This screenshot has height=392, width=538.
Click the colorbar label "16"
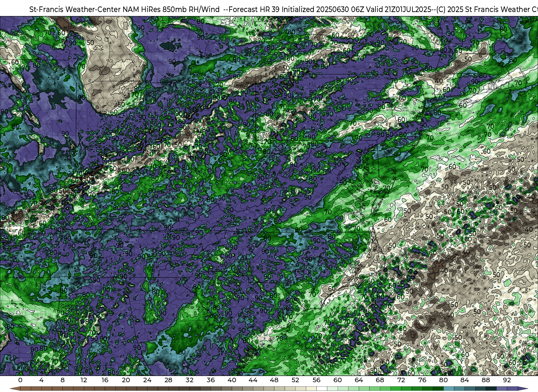click(105, 380)
